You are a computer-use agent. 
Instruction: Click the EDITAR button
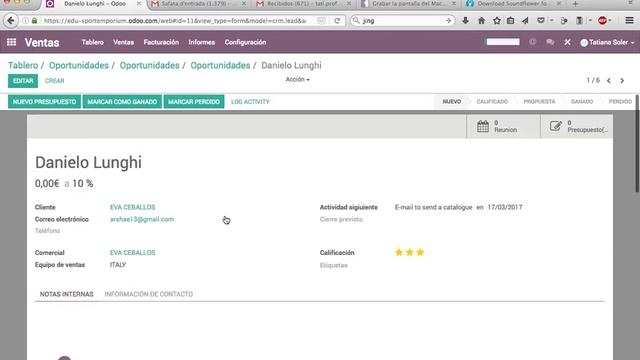tap(23, 81)
